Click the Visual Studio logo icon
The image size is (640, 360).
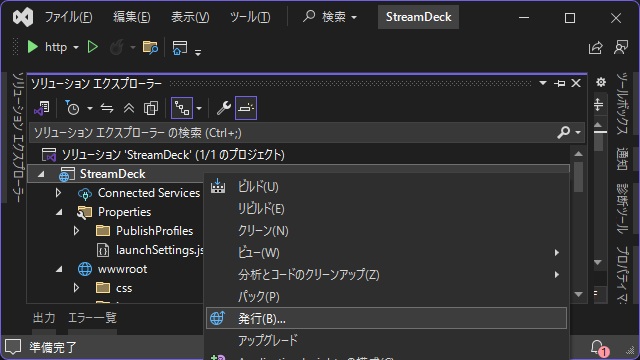tap(23, 17)
